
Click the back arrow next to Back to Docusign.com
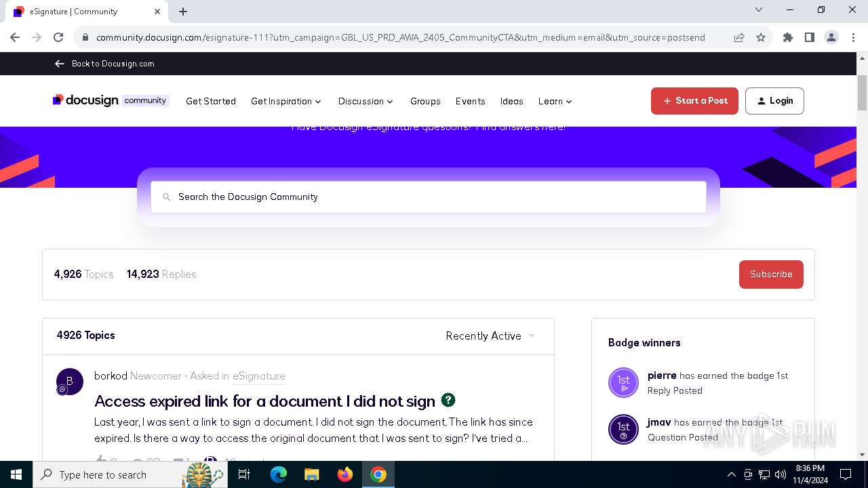tap(60, 64)
